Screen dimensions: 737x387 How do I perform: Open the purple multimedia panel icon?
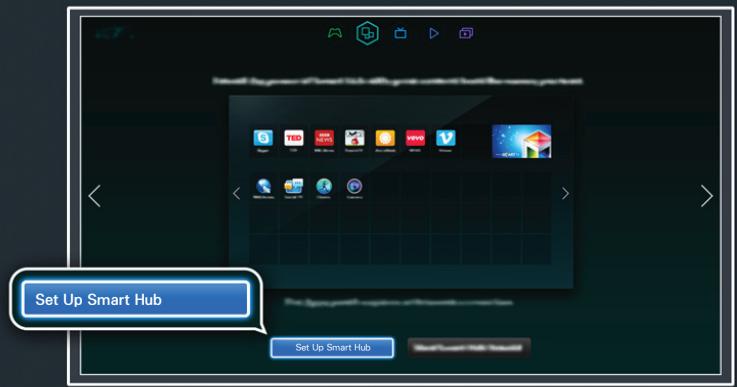click(x=466, y=33)
